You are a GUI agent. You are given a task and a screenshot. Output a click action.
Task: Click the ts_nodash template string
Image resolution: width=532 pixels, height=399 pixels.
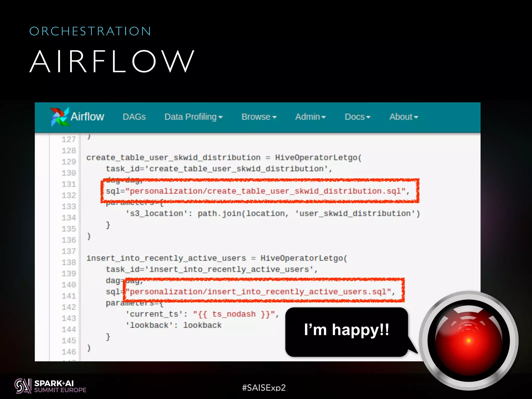coord(234,314)
